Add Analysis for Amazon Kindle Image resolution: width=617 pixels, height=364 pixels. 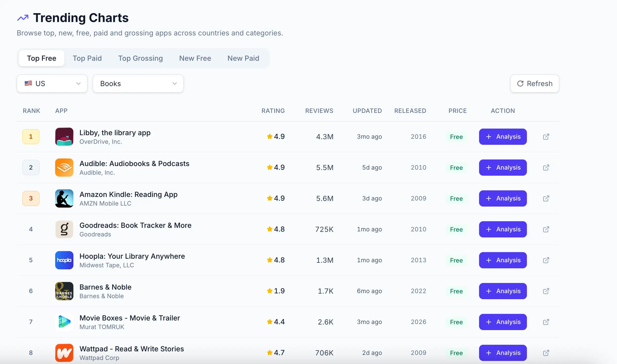coord(503,198)
